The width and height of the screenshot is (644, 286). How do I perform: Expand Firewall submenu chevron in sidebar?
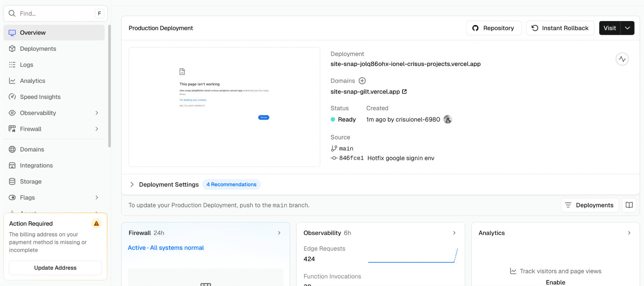coord(97,129)
